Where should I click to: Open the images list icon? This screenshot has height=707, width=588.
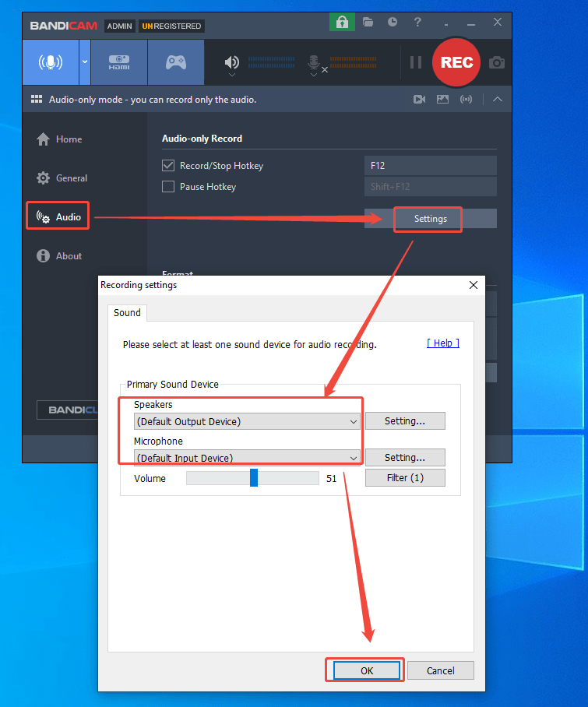tap(443, 99)
